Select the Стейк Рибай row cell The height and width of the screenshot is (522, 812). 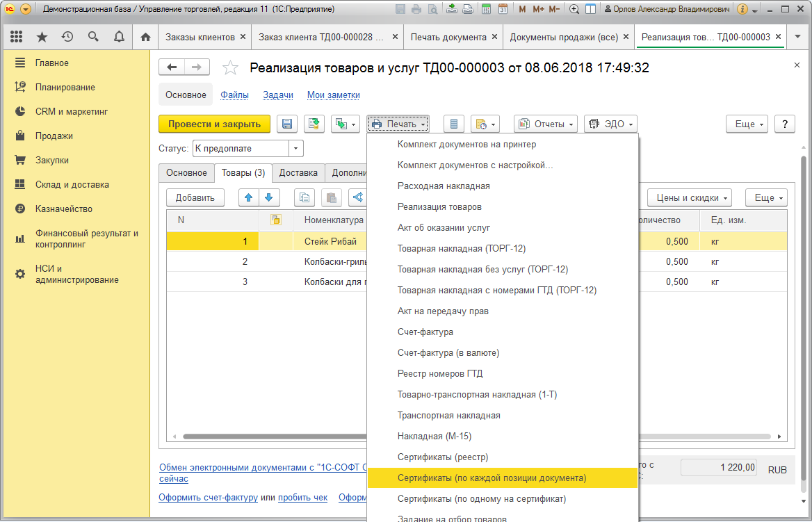point(330,241)
